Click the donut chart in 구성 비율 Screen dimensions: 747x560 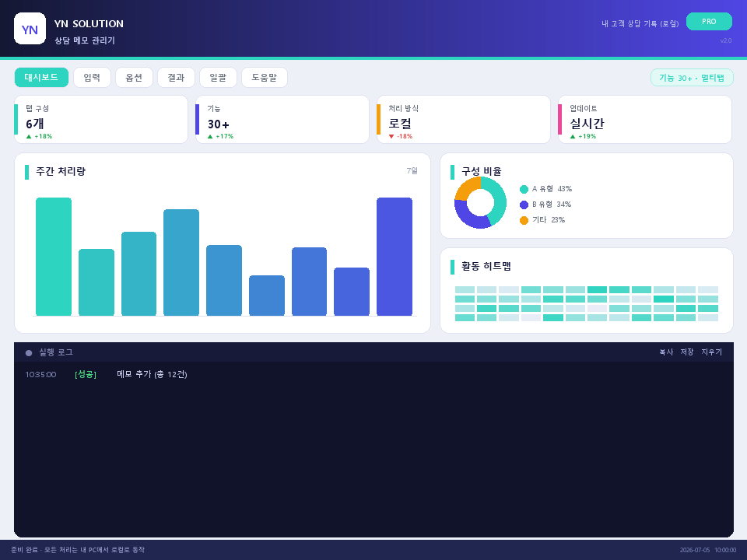point(480,202)
